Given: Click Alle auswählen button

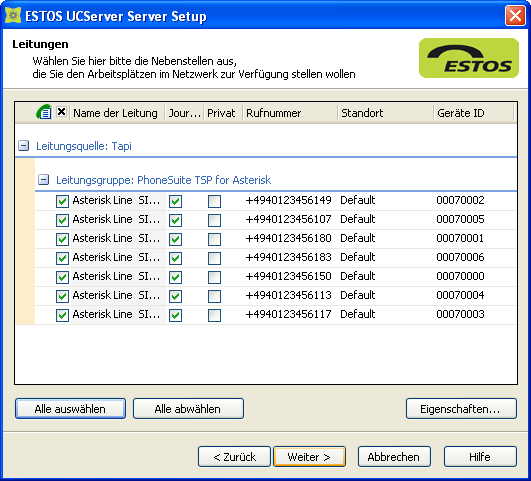Looking at the screenshot, I should tap(70, 409).
